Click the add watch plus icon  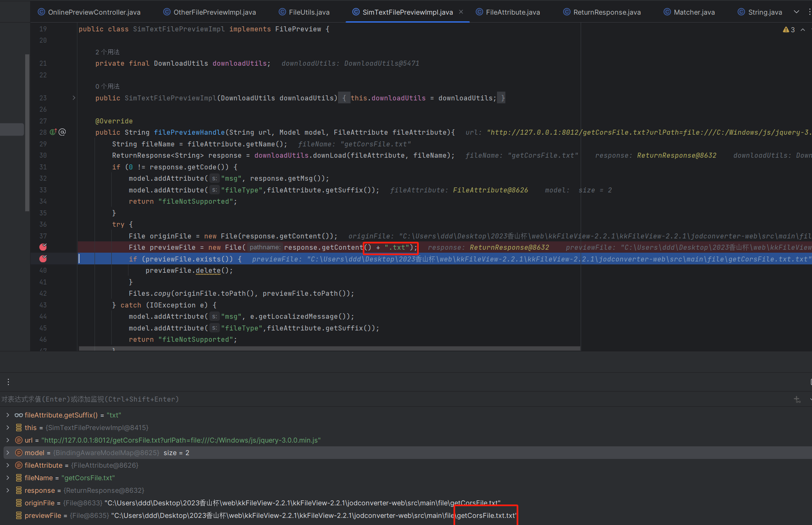(797, 400)
